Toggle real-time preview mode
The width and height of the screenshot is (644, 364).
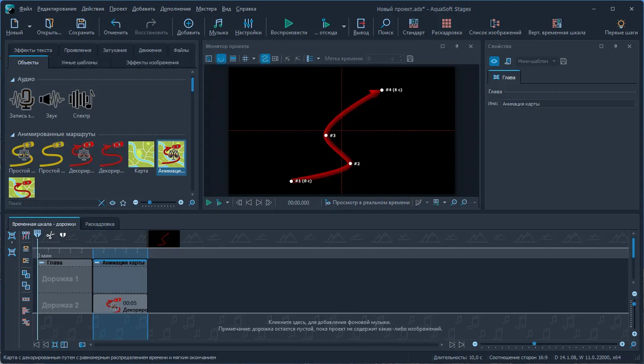[x=367, y=202]
